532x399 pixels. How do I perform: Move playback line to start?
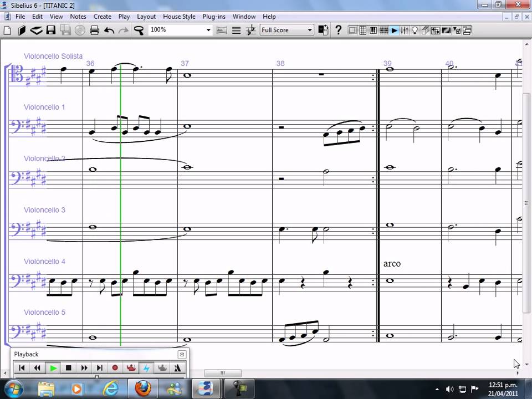(22, 368)
